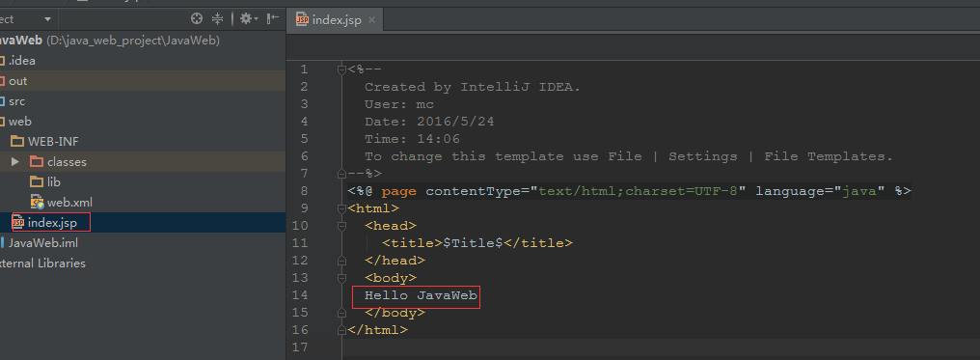
Task: Expand the classes folder tree arrow
Action: (15, 162)
